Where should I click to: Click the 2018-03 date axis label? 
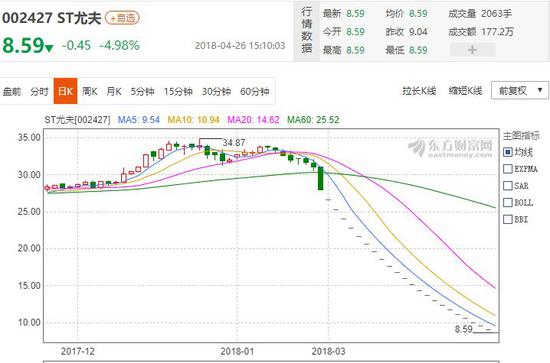328,351
